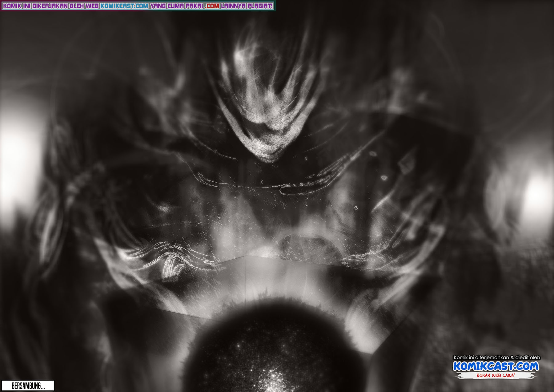Click the 'Komik ini diterjemahkan & diedit oleh' text
This screenshot has width=554, height=392.
[496, 357]
